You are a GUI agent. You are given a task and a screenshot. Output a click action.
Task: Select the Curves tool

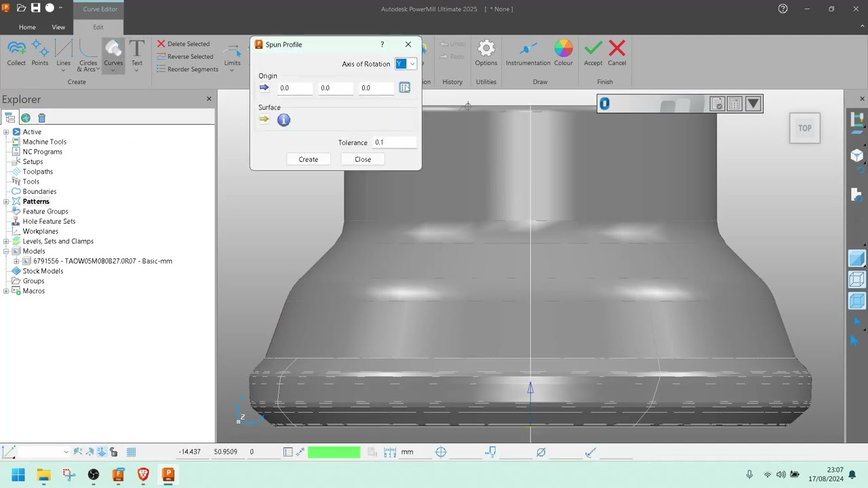[x=113, y=56]
